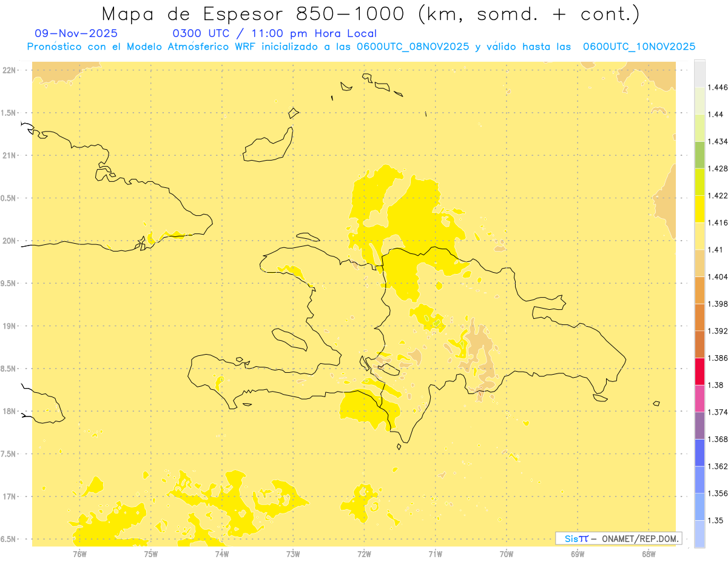This screenshot has width=728, height=562.
Task: Select the blue swatch between 1.362 and 1.368
Action: pos(699,453)
